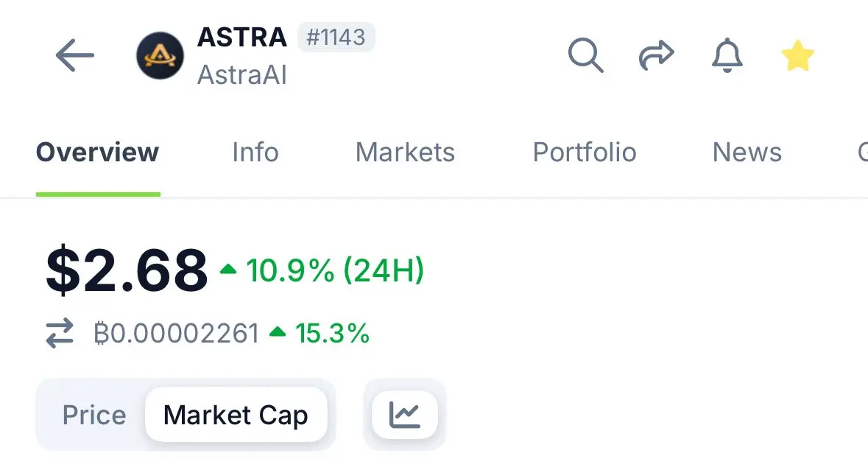Viewport: 868px width, 470px height.
Task: Switch chart type with line chart icon
Action: pos(405,415)
